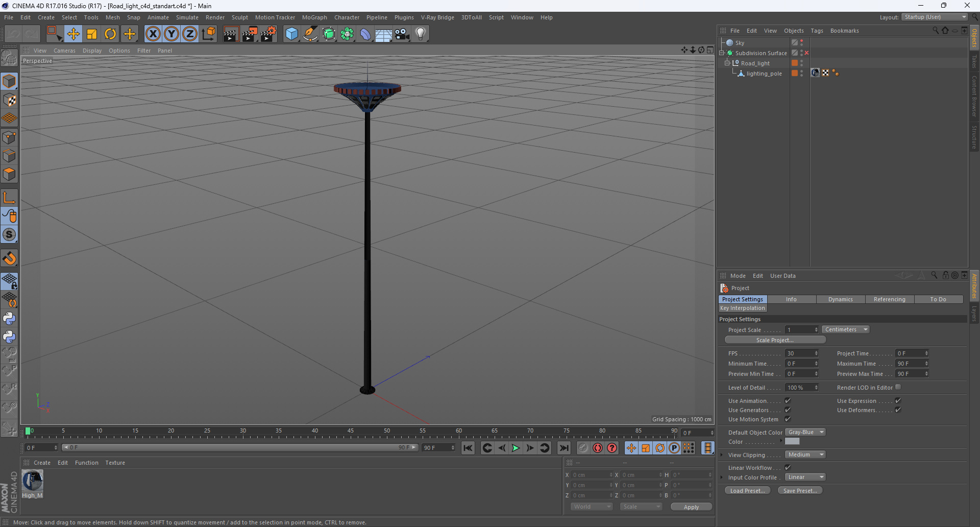Open the viewport Cameras menu
The height and width of the screenshot is (527, 980).
(64, 51)
